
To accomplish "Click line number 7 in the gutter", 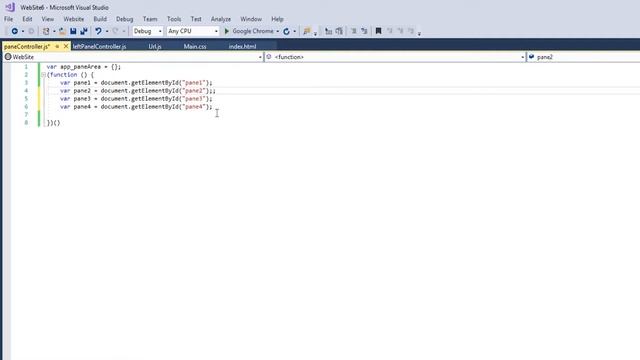I will click(26, 115).
